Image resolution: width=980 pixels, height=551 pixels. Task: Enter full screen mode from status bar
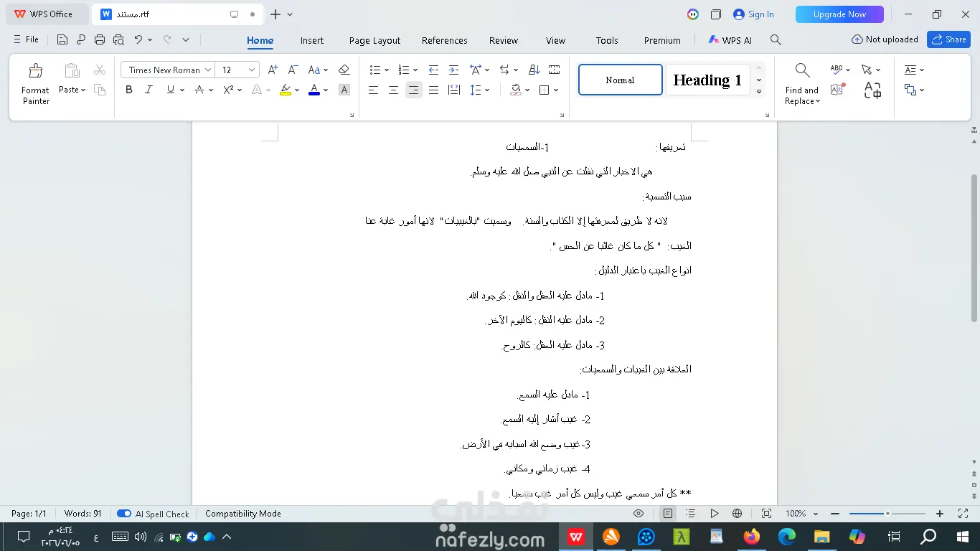click(963, 514)
